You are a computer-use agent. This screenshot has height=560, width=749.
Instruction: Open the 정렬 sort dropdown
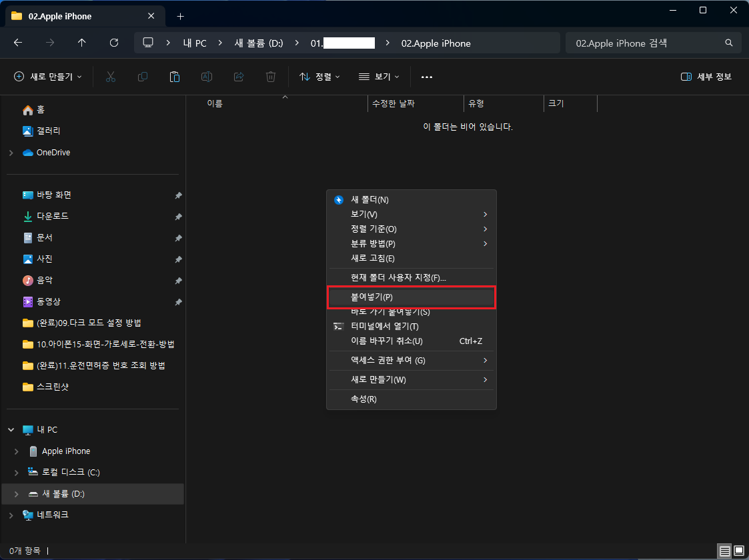tap(319, 77)
